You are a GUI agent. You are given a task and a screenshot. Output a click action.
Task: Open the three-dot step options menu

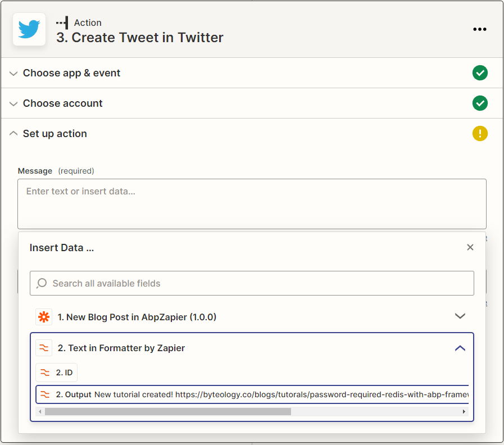[480, 29]
